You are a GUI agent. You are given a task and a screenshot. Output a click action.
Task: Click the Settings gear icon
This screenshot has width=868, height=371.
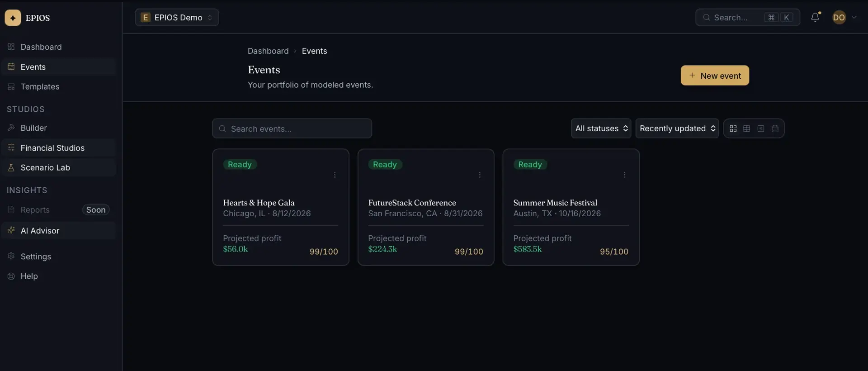[11, 256]
